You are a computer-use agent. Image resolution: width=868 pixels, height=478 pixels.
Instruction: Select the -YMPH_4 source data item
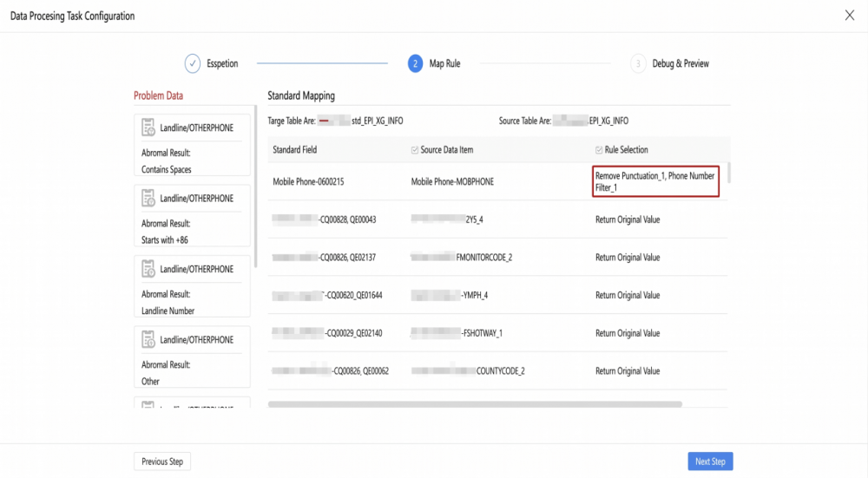449,296
